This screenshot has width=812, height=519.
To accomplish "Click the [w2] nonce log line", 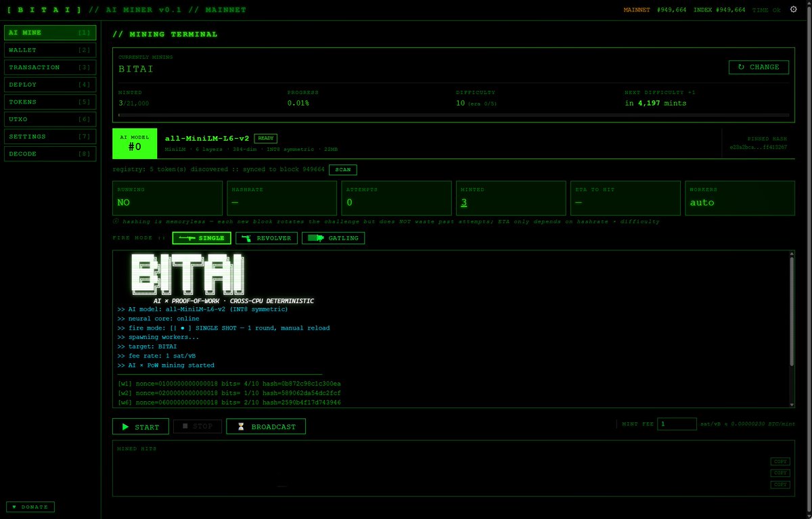I will 229,393.
